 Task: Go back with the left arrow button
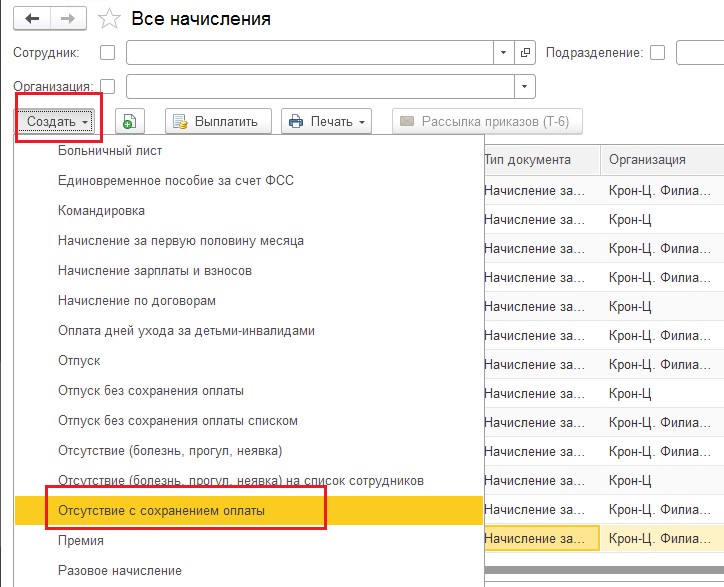coord(32,19)
